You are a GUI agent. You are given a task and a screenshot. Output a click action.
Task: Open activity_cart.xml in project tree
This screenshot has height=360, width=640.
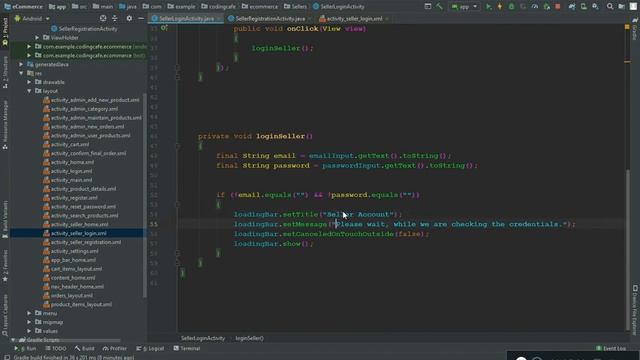click(x=70, y=144)
